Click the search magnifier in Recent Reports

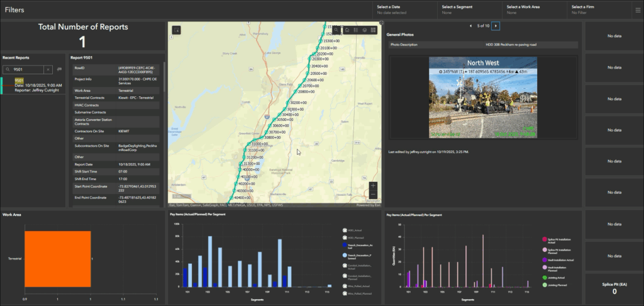pyautogui.click(x=8, y=69)
